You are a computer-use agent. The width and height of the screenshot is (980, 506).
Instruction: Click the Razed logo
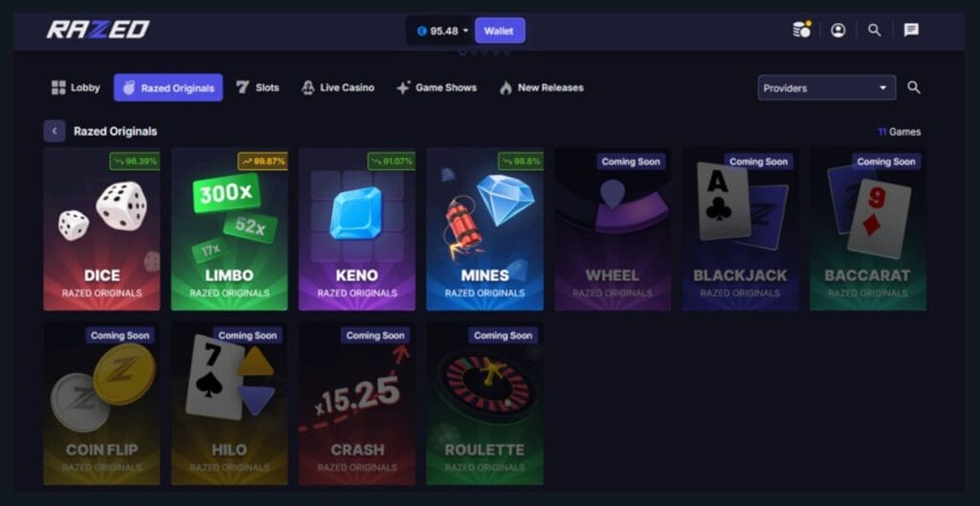99,30
